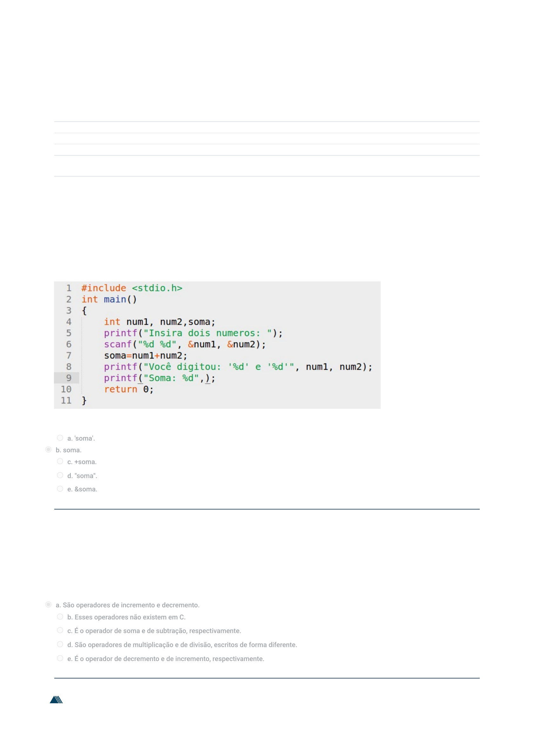Click highlighted line number 9 in code

(x=69, y=378)
